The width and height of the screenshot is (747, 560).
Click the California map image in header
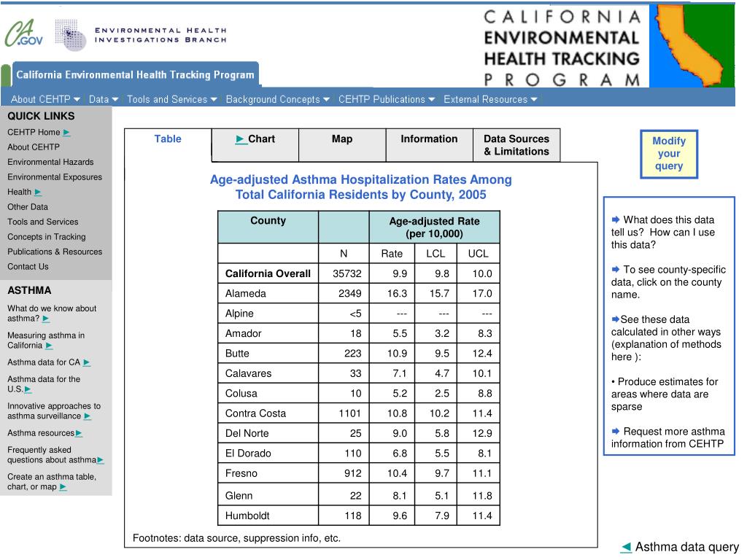pyautogui.click(x=692, y=46)
